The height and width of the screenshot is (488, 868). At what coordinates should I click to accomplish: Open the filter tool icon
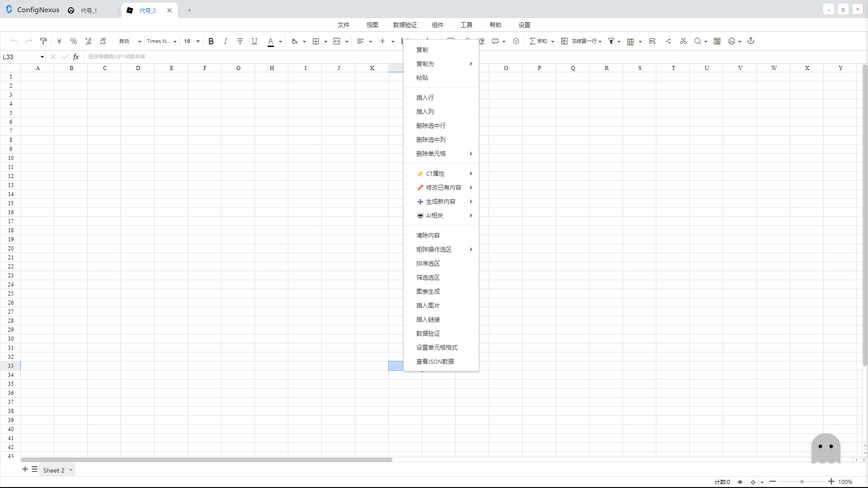click(611, 41)
